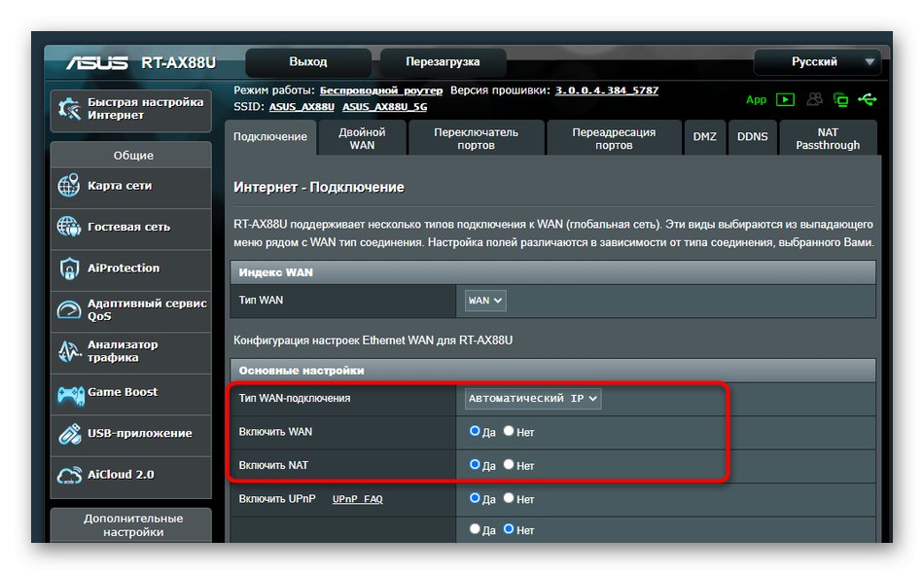Click the USB-приложение icon

pos(69,434)
